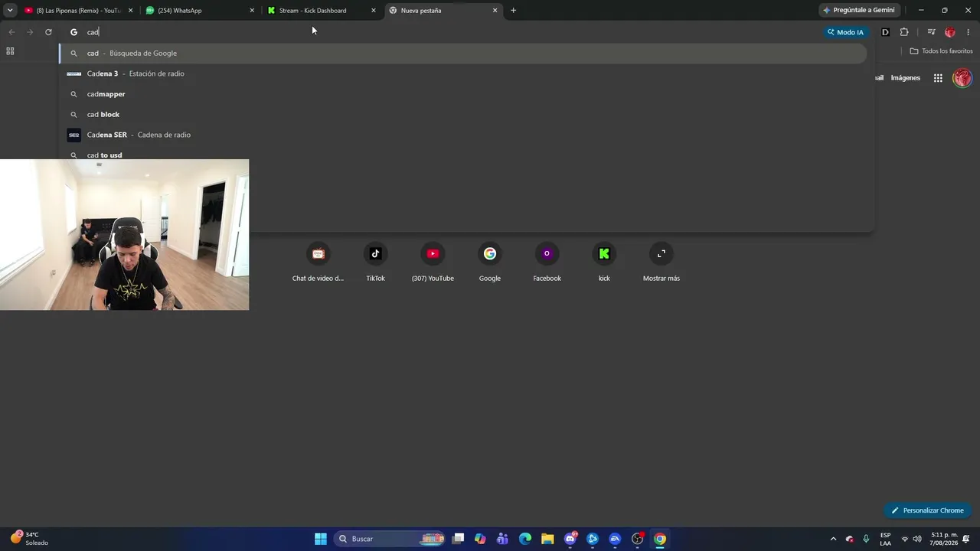Open the volume speaker icon in tray

click(917, 539)
